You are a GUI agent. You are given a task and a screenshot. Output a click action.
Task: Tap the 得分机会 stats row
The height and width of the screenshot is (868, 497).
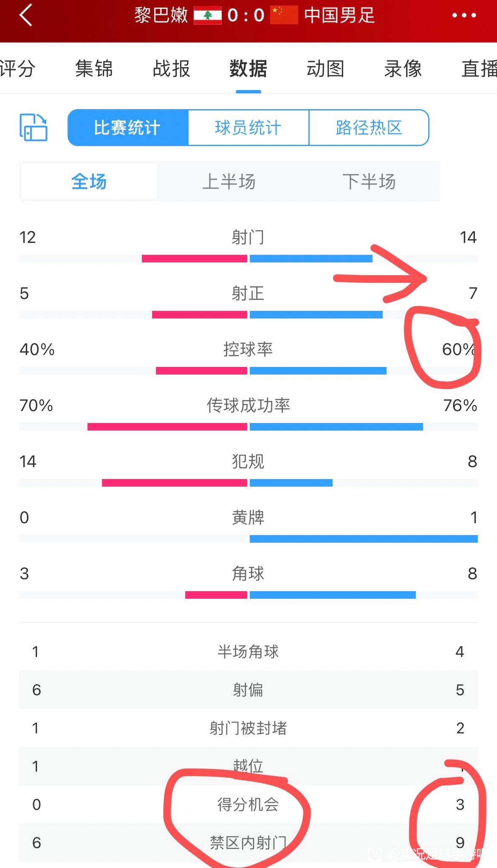[x=248, y=804]
